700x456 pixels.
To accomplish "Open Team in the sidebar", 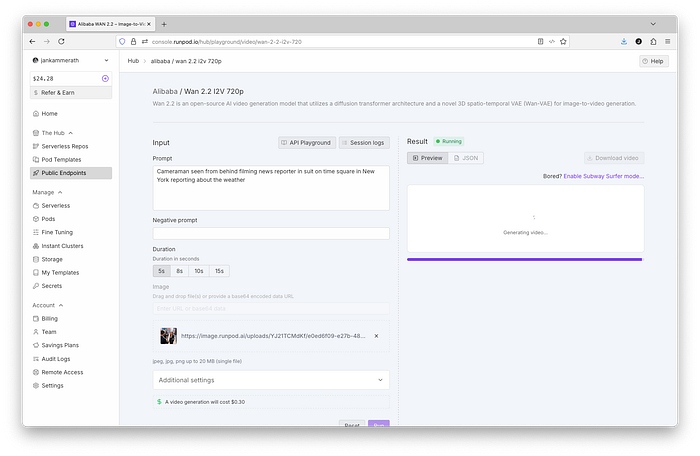I will click(49, 332).
